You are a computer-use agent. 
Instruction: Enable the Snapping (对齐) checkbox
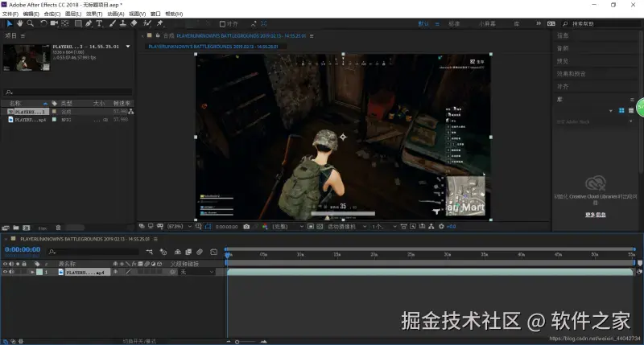[223, 24]
